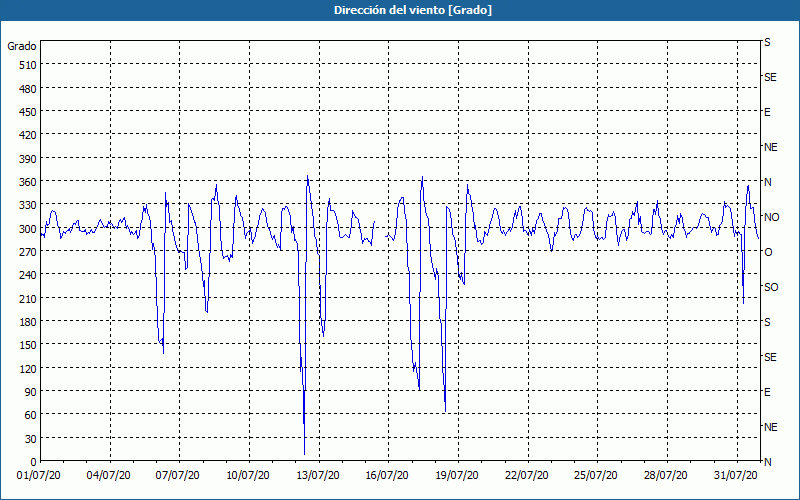This screenshot has height=500, width=800.
Task: Click the E compass label level with 90
Action: pyautogui.click(x=767, y=392)
